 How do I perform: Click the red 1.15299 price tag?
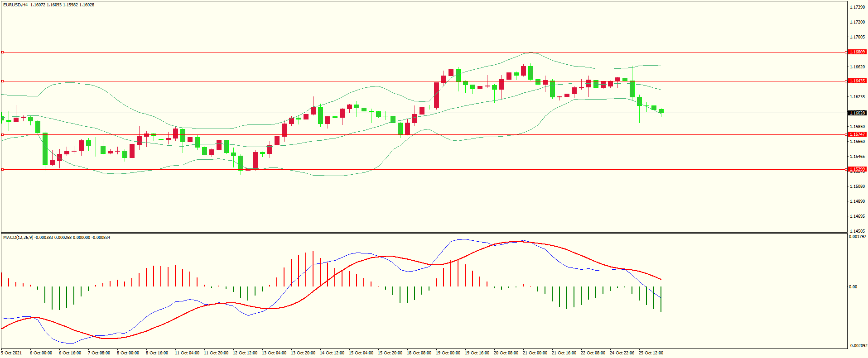(x=857, y=169)
